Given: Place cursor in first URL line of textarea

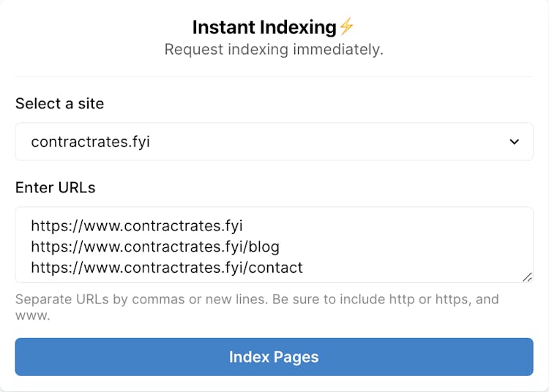Looking at the screenshot, I should pos(136,225).
